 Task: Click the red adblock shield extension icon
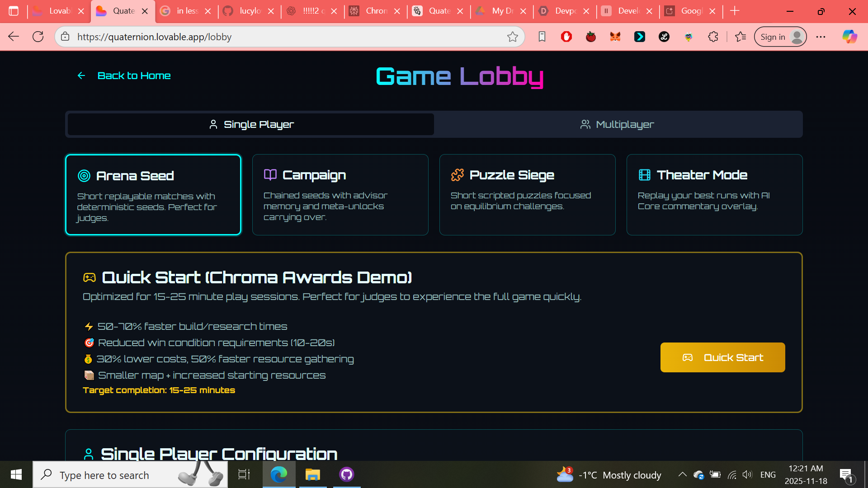pyautogui.click(x=566, y=37)
